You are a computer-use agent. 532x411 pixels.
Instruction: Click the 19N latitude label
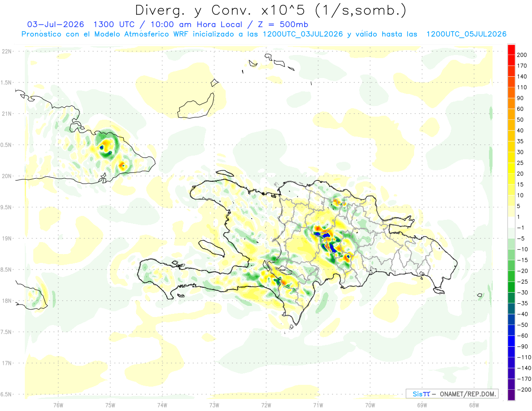click(x=7, y=238)
